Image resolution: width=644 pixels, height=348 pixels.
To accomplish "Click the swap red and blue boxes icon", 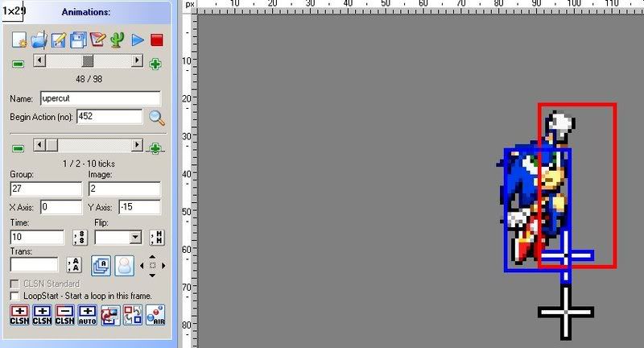I will pos(133,315).
